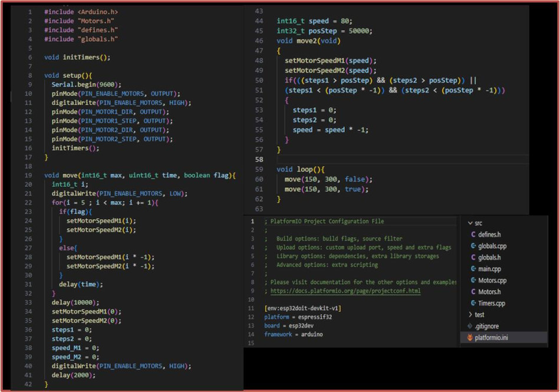Click the C icon beside Motors.h
The height and width of the screenshot is (392, 560).
pos(473,292)
